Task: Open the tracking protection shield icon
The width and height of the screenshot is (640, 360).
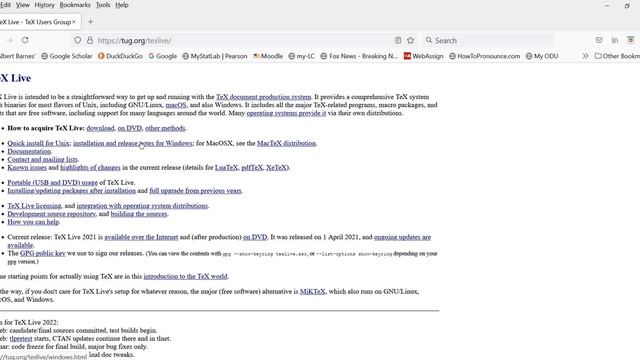Action: 78,40
